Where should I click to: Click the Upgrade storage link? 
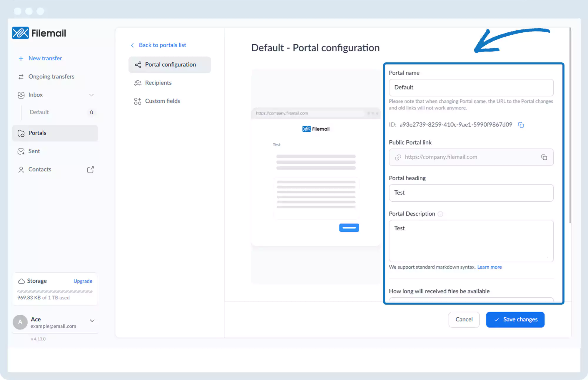pos(83,281)
